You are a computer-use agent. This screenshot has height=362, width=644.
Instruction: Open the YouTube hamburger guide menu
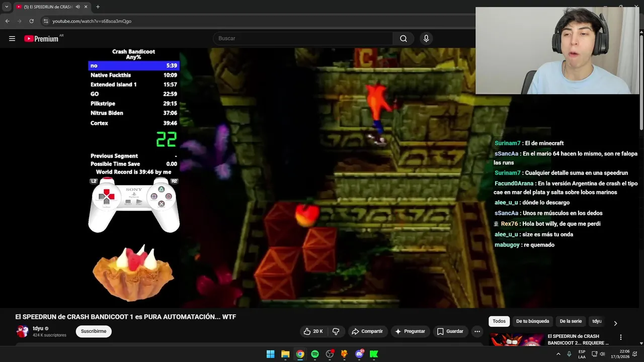tap(12, 39)
